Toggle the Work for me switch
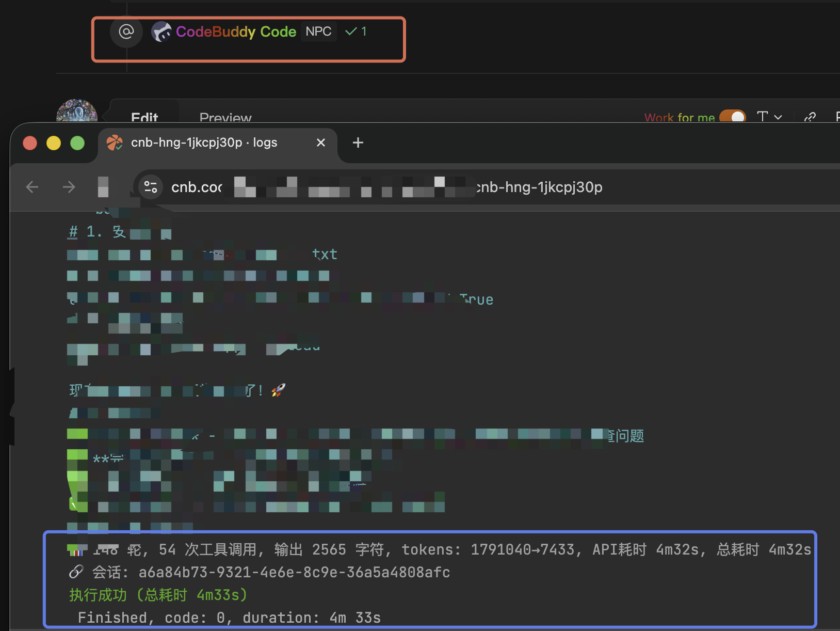840x631 pixels. 732,117
